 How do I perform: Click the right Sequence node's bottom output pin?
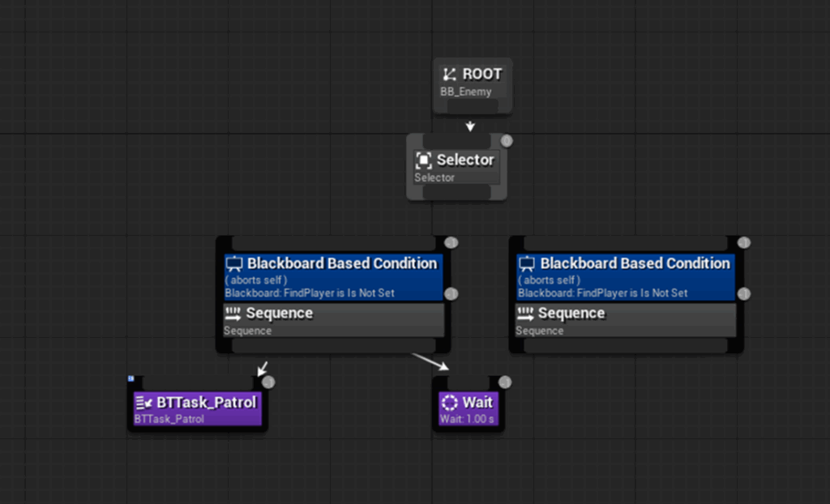click(x=626, y=347)
